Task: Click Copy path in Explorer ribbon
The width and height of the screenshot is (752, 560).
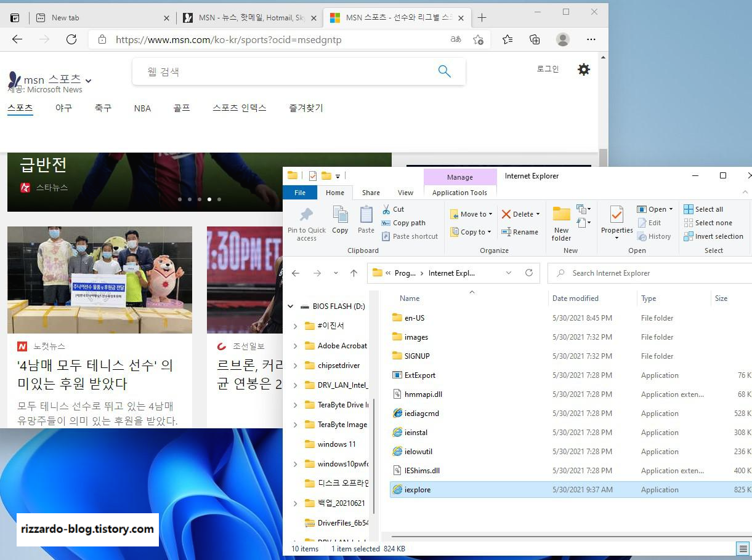Action: point(403,223)
